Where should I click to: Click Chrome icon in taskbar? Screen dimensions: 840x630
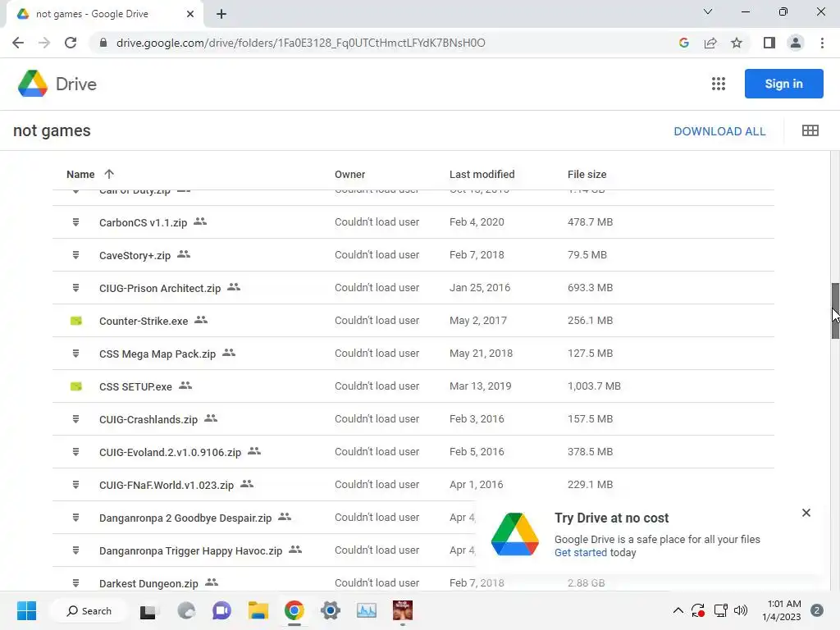coord(294,610)
